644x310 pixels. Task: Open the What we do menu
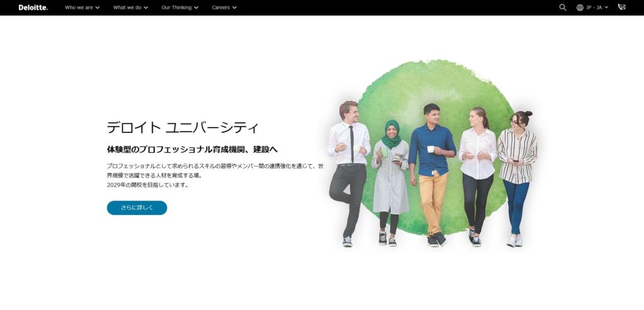point(127,8)
